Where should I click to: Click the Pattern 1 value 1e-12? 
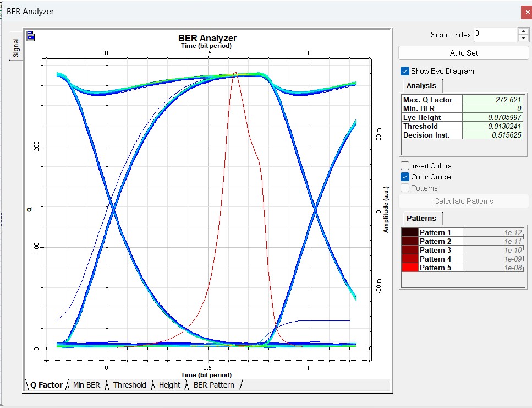click(x=493, y=232)
